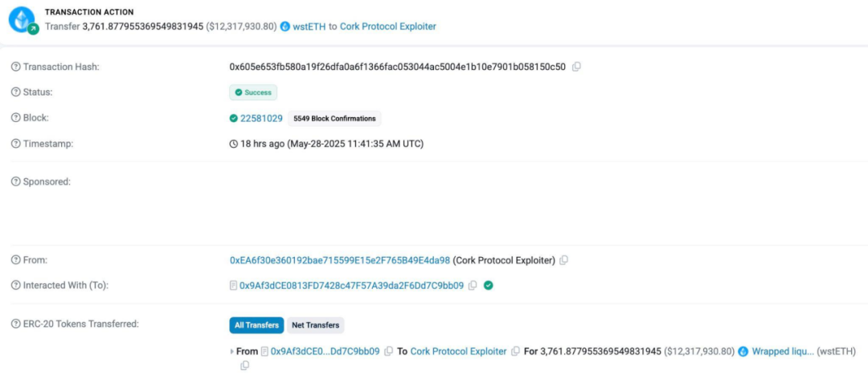Screen dimensions: 868x379
Task: Open Cork Protocol Exploiter link in header
Action: coord(388,26)
